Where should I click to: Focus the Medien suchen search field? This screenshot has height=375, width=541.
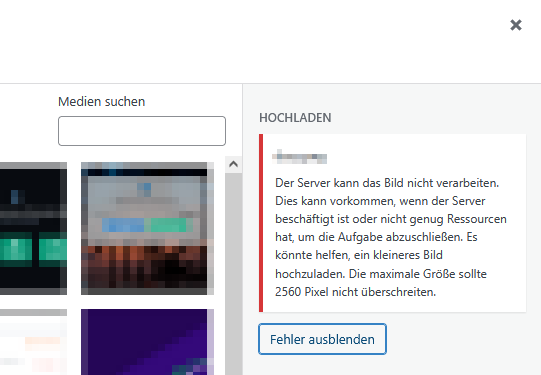click(142, 131)
